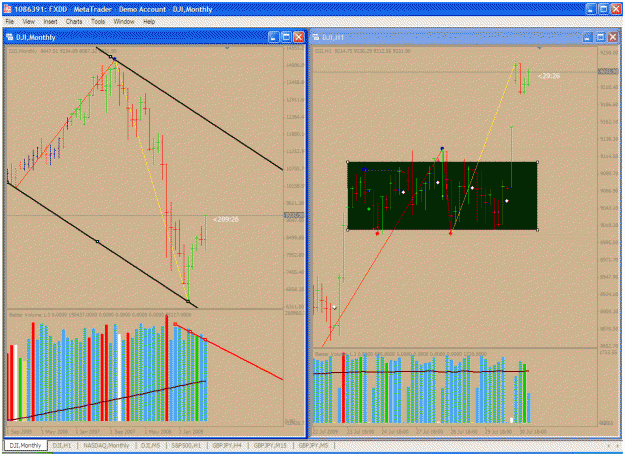
Task: Select the upper channel line anchor near the 2007 peak
Action: 111,57
